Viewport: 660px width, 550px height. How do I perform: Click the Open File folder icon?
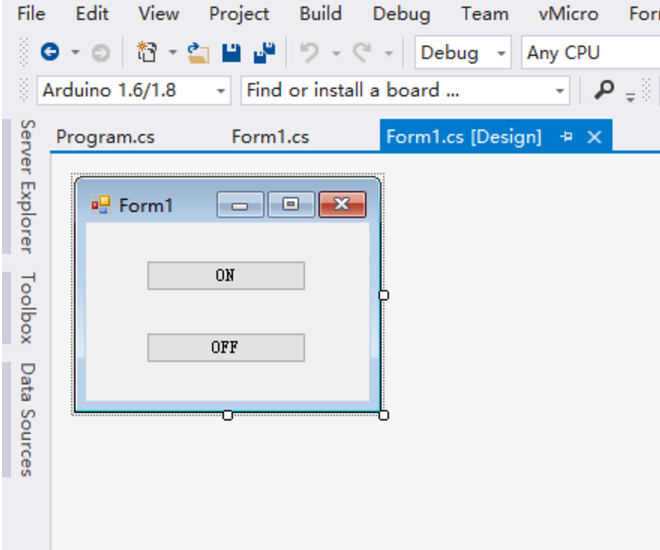(x=198, y=53)
